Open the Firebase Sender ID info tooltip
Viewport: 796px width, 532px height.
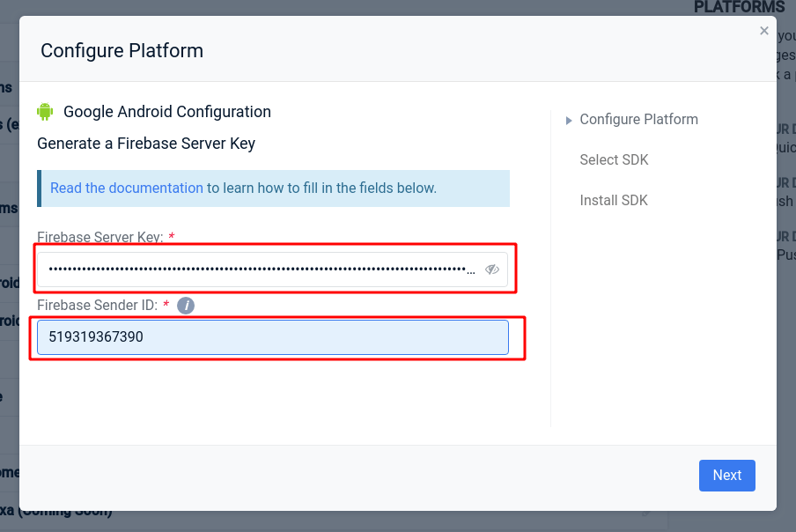pos(186,306)
